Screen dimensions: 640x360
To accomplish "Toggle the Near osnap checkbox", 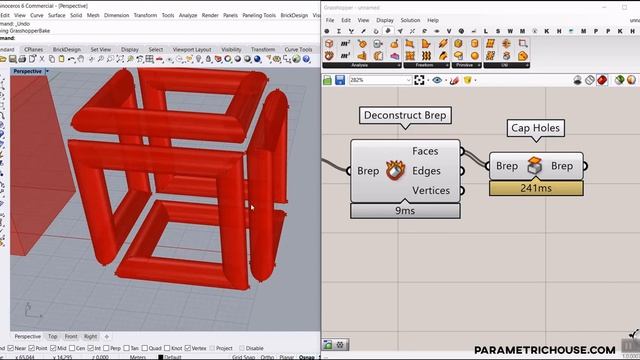I will (11, 348).
